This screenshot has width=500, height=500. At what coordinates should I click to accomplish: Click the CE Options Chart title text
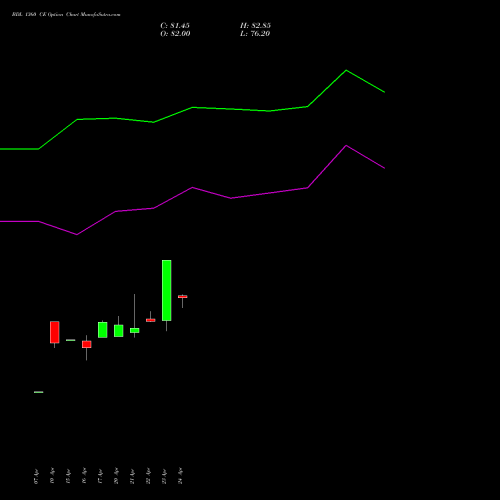point(66,14)
